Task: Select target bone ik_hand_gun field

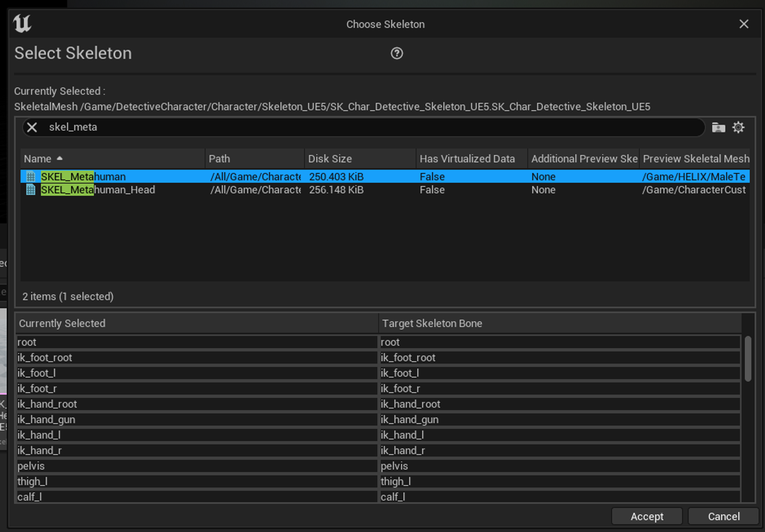Action: (x=559, y=420)
